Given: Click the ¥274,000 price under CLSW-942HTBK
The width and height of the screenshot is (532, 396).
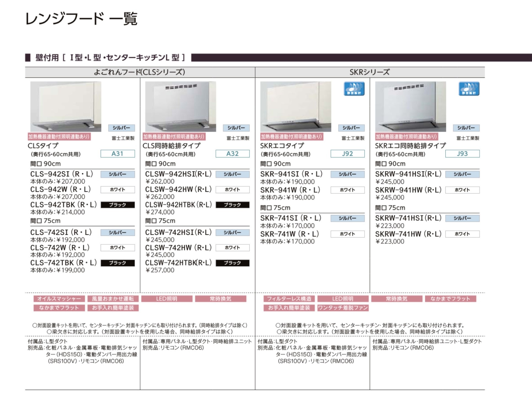Looking at the screenshot, I should click(x=160, y=212).
